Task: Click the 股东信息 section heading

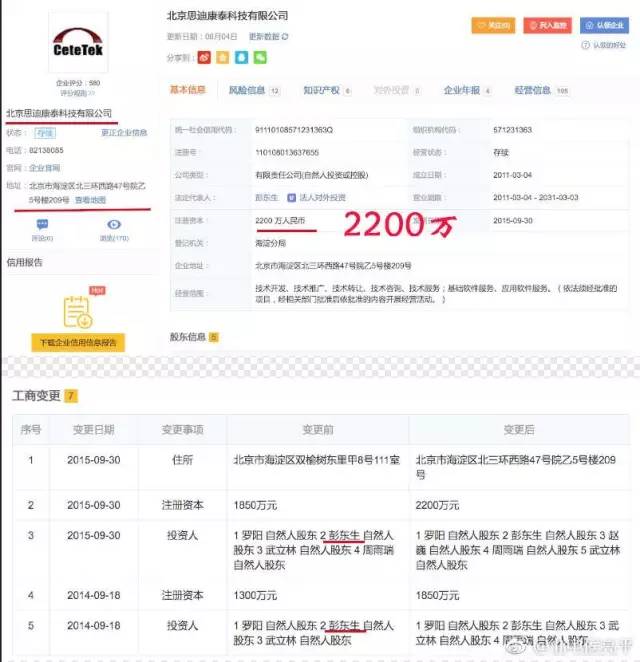Action: [x=187, y=337]
